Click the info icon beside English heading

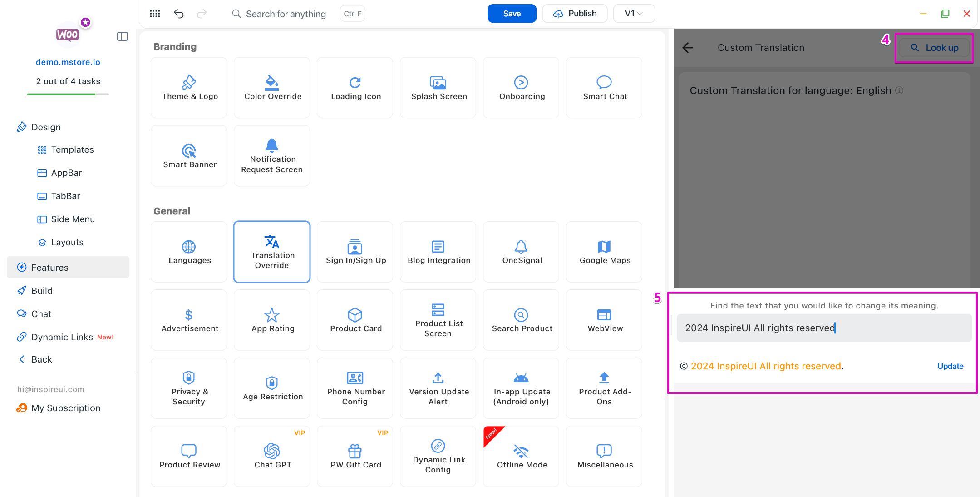coord(899,90)
